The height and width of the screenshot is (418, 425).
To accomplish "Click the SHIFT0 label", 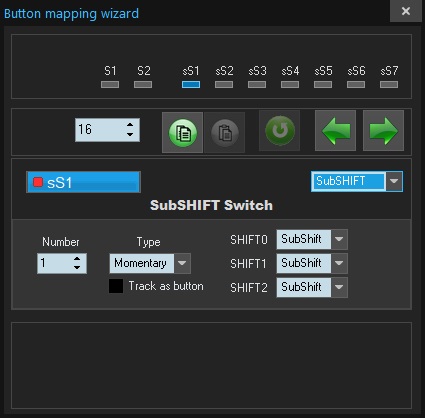I will click(x=249, y=240).
